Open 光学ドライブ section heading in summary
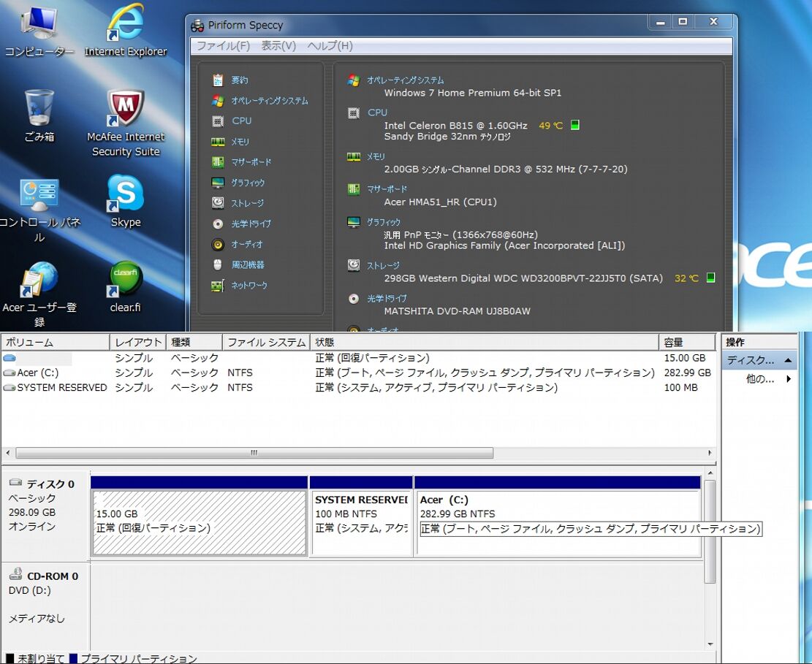This screenshot has width=812, height=664. tap(387, 299)
